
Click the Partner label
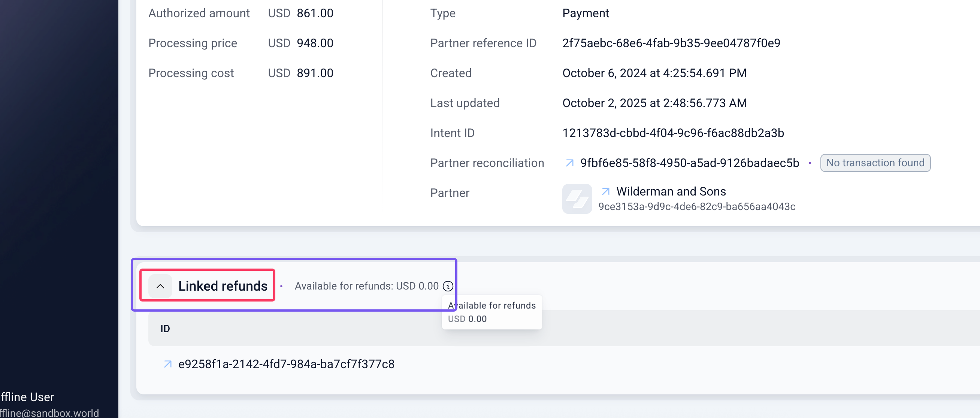coord(450,193)
